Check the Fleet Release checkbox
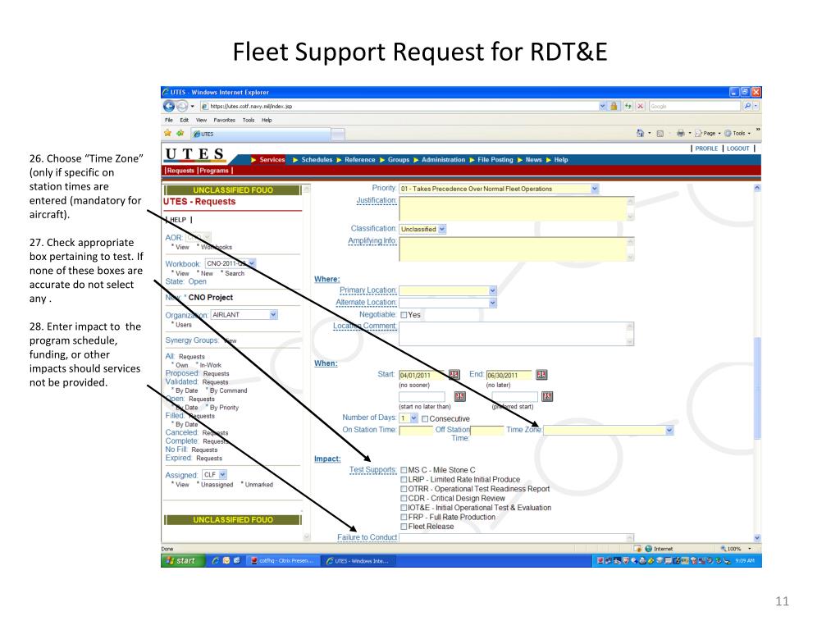 pyautogui.click(x=404, y=527)
